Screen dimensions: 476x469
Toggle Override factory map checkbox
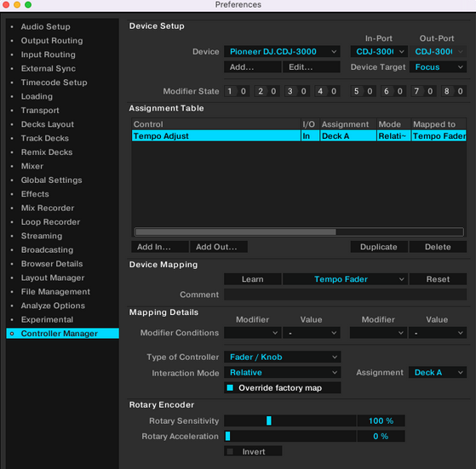pos(230,387)
